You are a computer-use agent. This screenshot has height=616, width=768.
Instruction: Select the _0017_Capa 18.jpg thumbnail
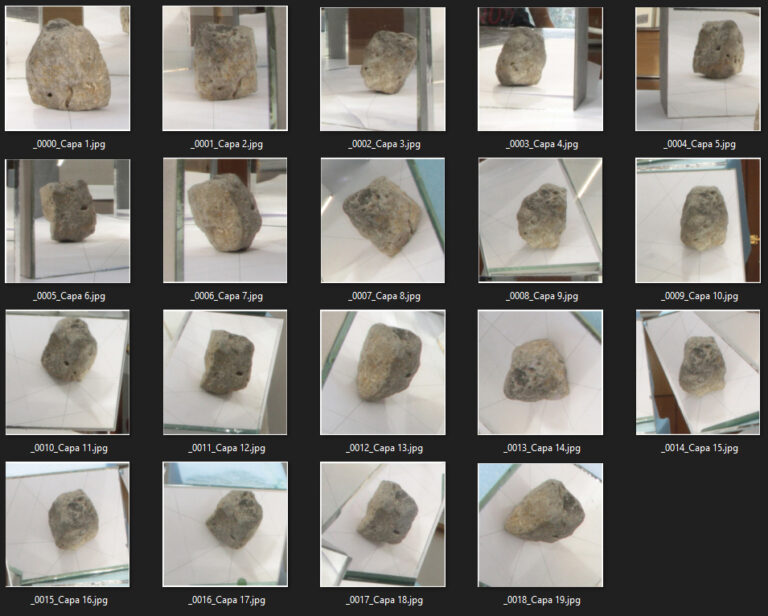click(x=383, y=524)
